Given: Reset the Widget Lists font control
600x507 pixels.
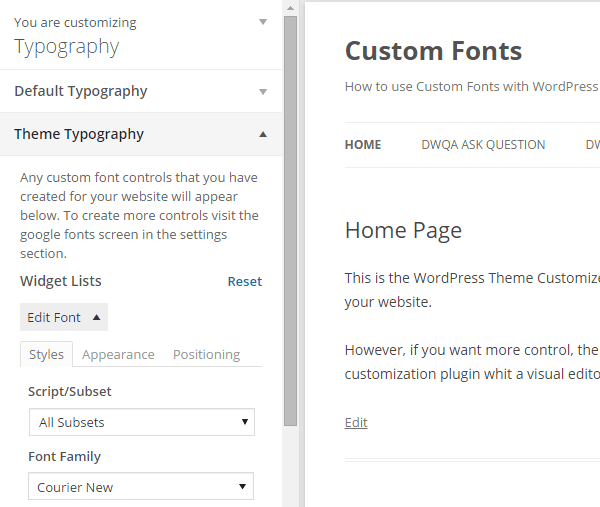Looking at the screenshot, I should pos(245,281).
